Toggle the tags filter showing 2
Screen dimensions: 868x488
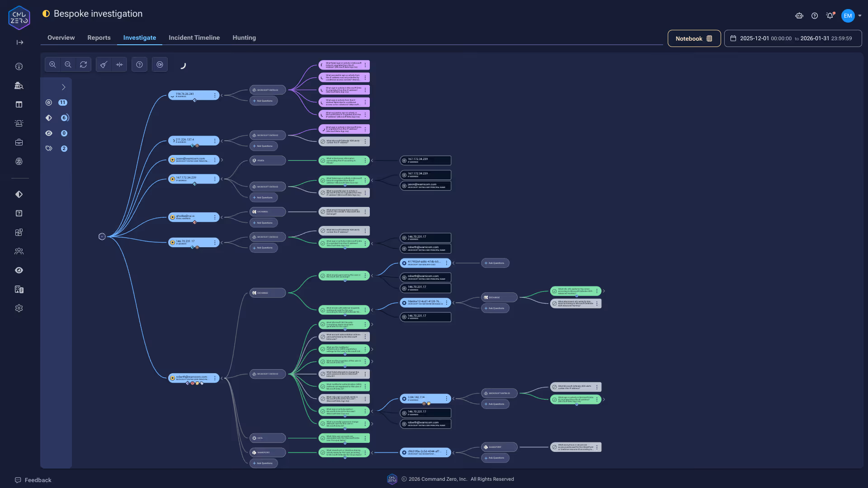point(49,149)
